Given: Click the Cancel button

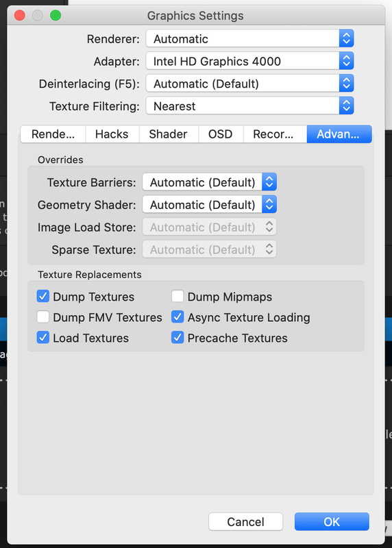Looking at the screenshot, I should [245, 521].
